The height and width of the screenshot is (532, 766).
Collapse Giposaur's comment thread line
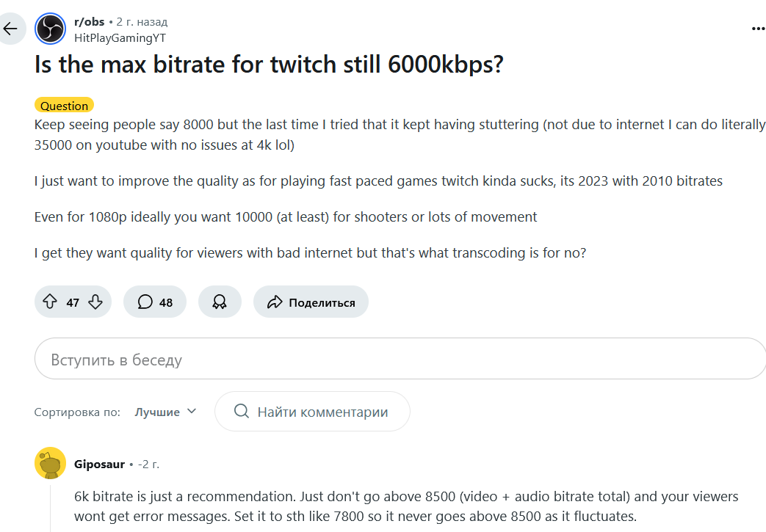[x=51, y=509]
